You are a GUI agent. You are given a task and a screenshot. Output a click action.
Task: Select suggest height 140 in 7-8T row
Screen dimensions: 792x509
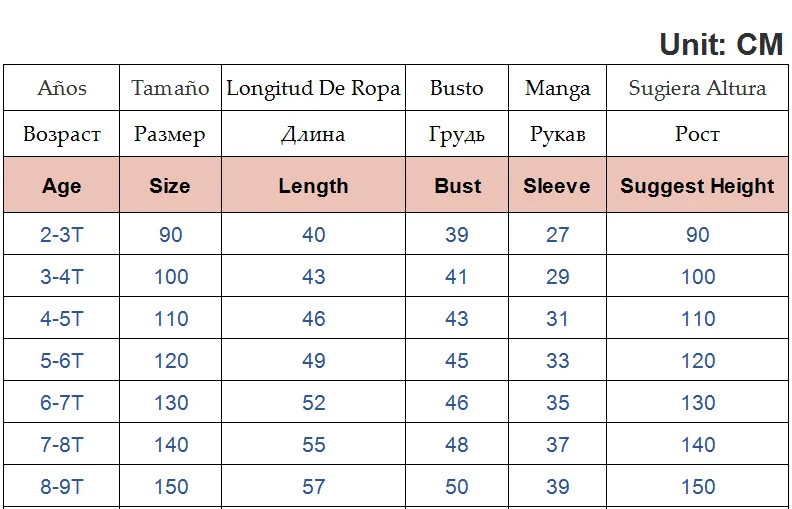click(698, 445)
